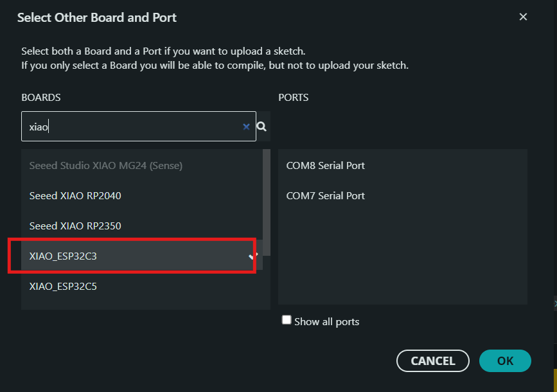Image resolution: width=557 pixels, height=392 pixels.
Task: Click the BOARDS section heading
Action: (41, 98)
